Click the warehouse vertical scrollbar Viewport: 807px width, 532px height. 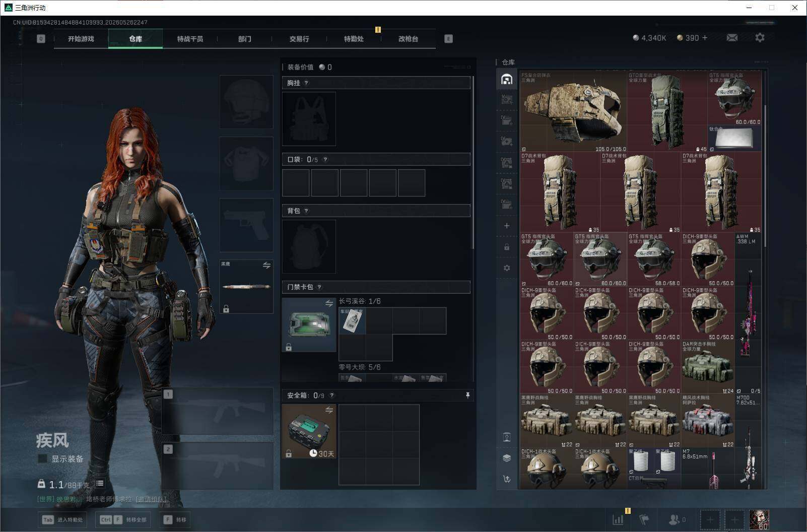[x=765, y=176]
